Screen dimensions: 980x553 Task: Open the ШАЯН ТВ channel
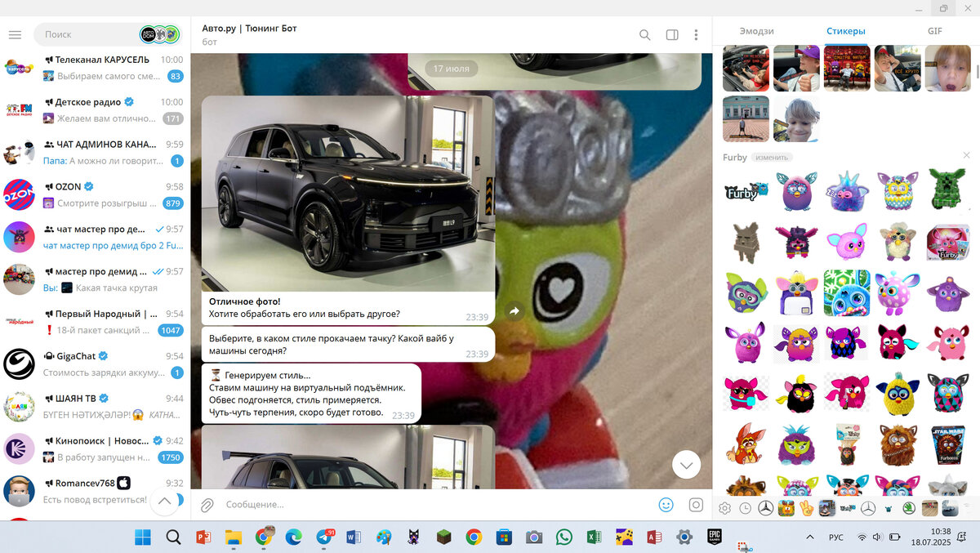pyautogui.click(x=95, y=407)
